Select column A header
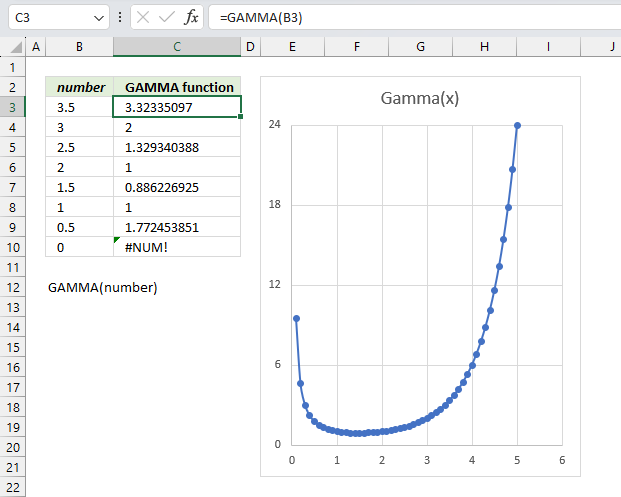 (x=36, y=47)
